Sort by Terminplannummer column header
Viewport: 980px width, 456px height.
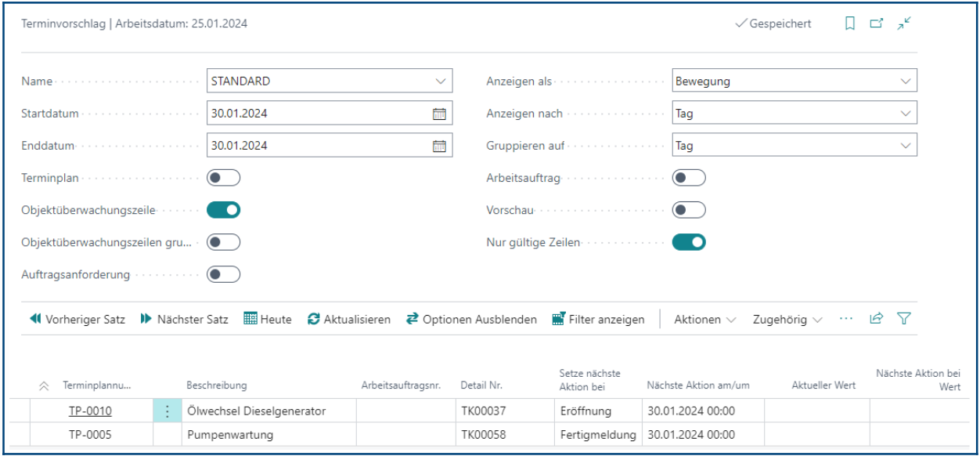tap(98, 385)
